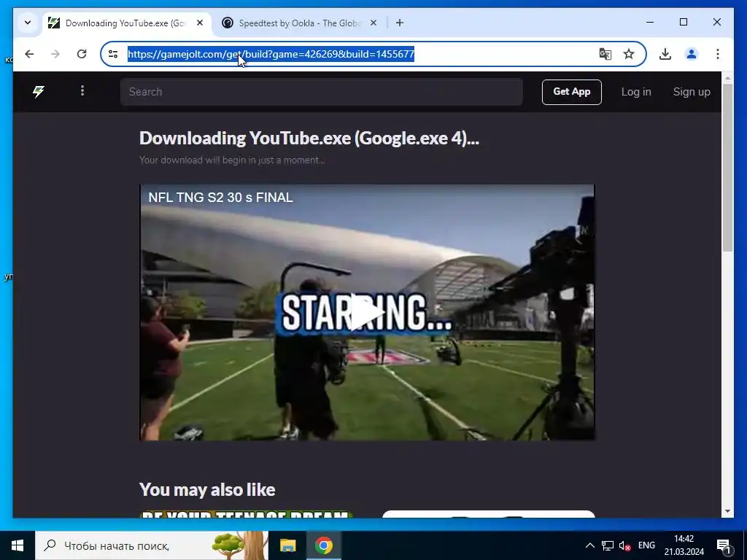Switch the ENG input language indicator
Screen dimensions: 747x560
646,545
